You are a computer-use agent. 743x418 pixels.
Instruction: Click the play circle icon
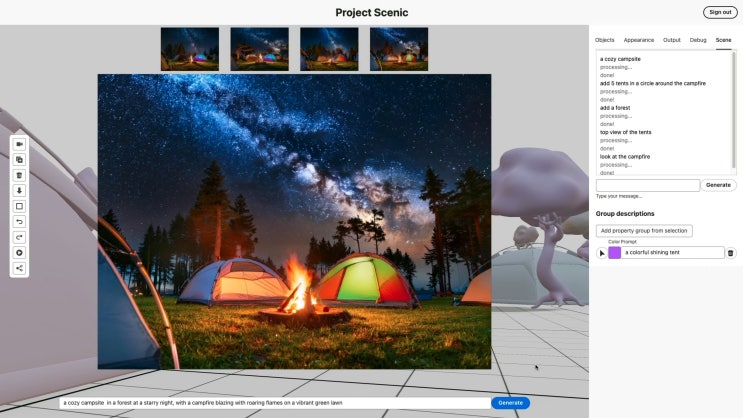pyautogui.click(x=19, y=253)
